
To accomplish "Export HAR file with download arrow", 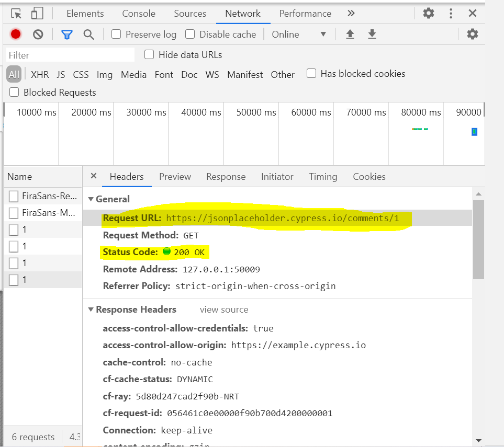I will (x=372, y=34).
